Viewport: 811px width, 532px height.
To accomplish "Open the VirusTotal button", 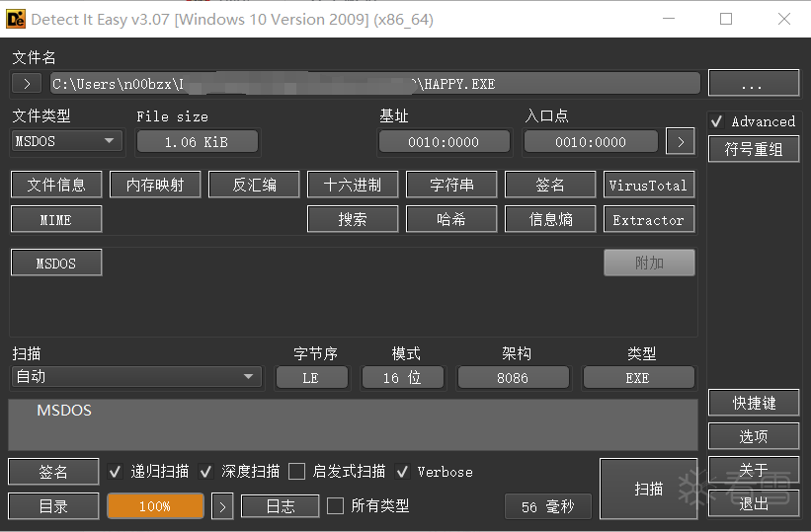I will click(649, 185).
